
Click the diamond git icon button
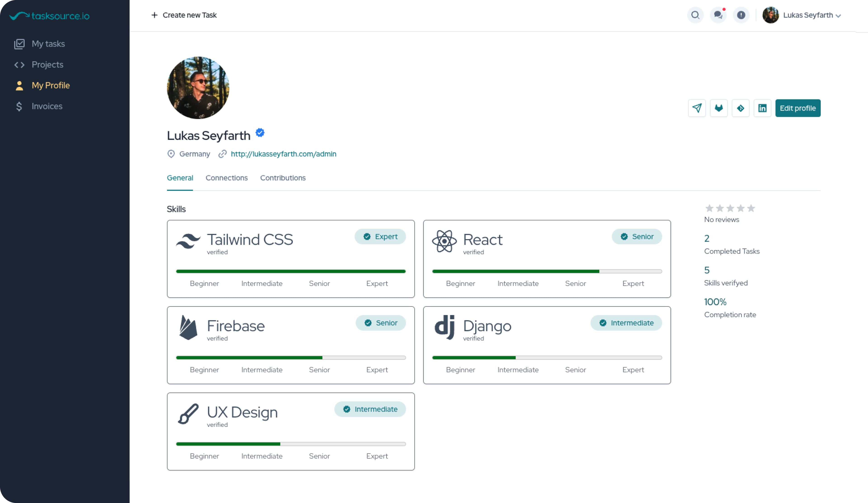(x=740, y=108)
